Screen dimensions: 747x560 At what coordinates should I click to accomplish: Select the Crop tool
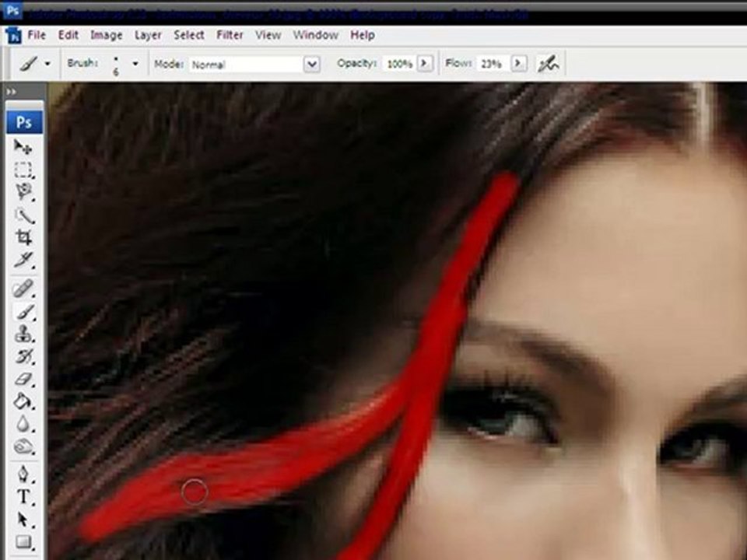pyautogui.click(x=23, y=237)
